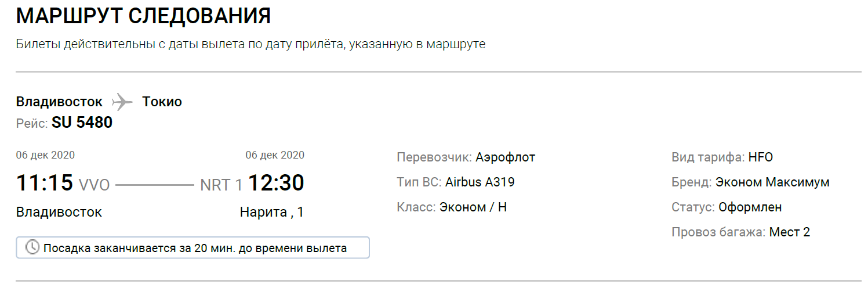Click the airplane icon between cities
Image resolution: width=868 pixels, height=284 pixels.
122,102
